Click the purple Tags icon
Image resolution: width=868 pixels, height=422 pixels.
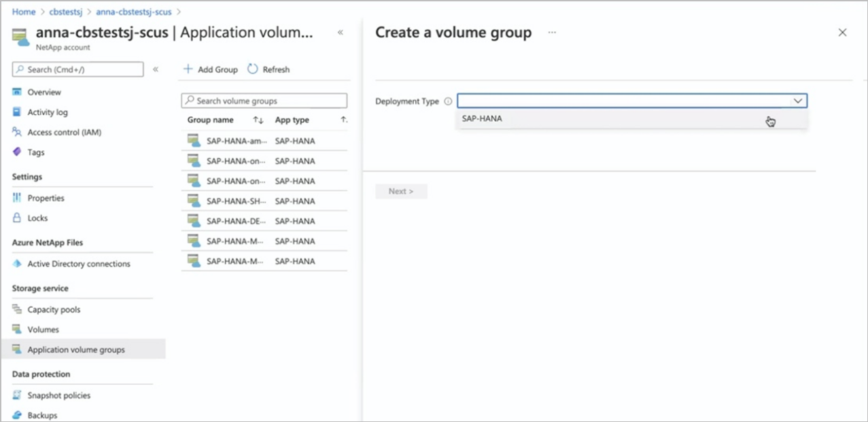coord(17,152)
